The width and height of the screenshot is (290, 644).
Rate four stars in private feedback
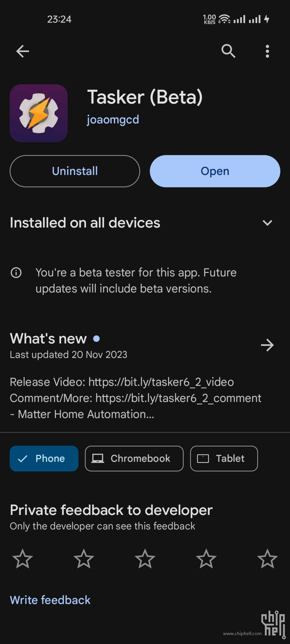click(206, 559)
